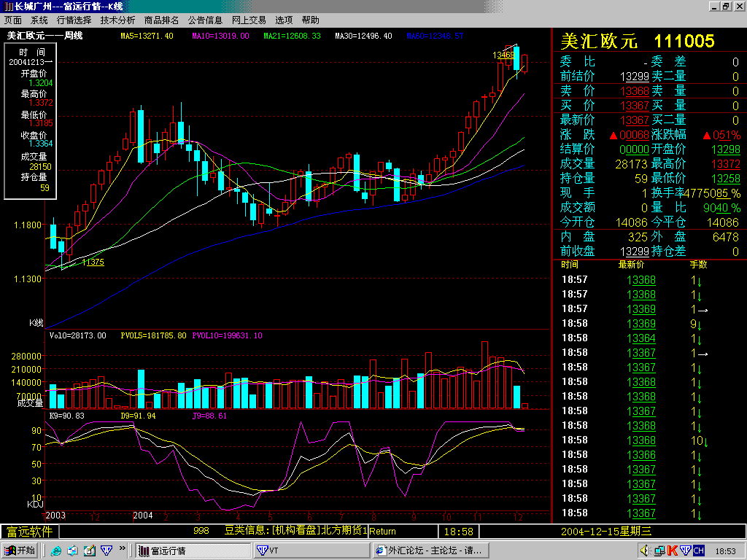Viewport: 747px width, 560px height.
Task: Click the 成交量 volume pane label
Action: click(x=30, y=403)
